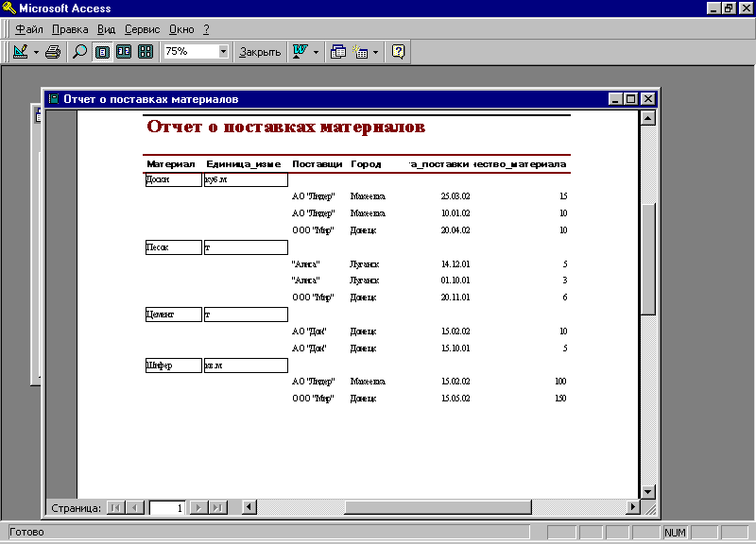Click the Доски material box
The image size is (756, 544).
coord(174,179)
